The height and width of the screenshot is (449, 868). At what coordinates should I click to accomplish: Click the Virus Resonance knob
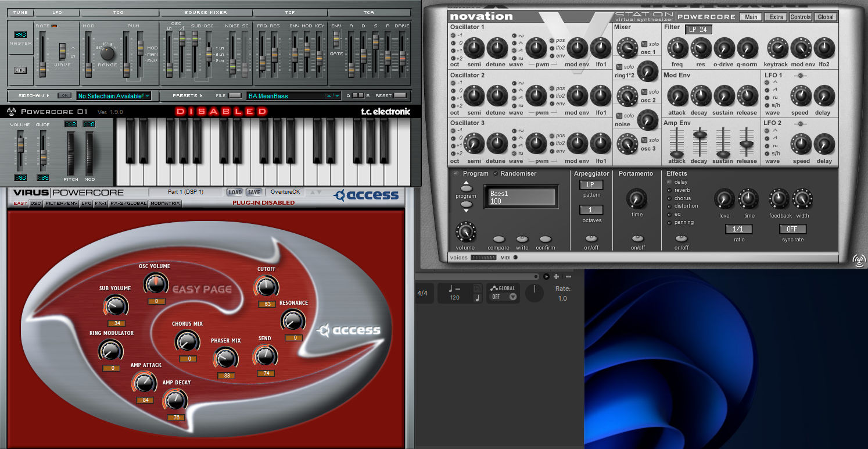pos(293,320)
